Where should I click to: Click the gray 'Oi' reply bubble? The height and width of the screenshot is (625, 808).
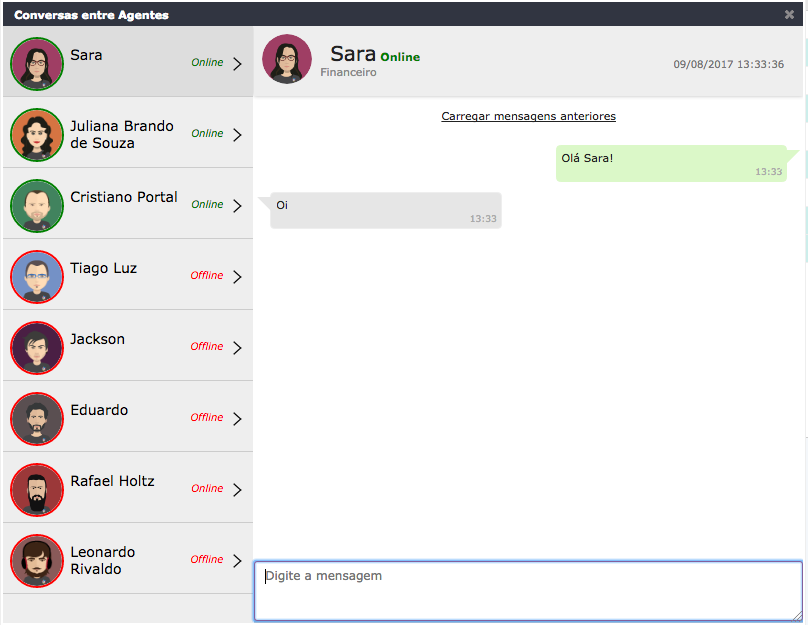pos(386,210)
